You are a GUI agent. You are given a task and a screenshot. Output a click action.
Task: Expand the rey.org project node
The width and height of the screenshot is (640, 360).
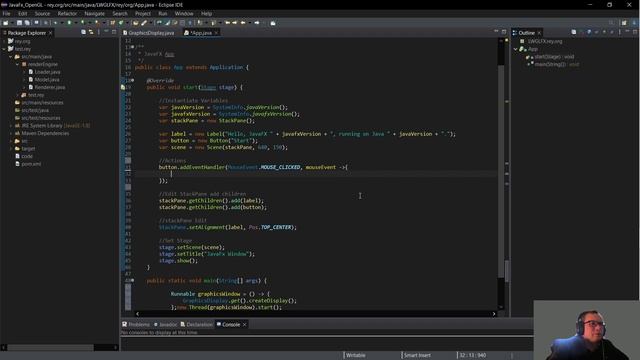(4, 41)
